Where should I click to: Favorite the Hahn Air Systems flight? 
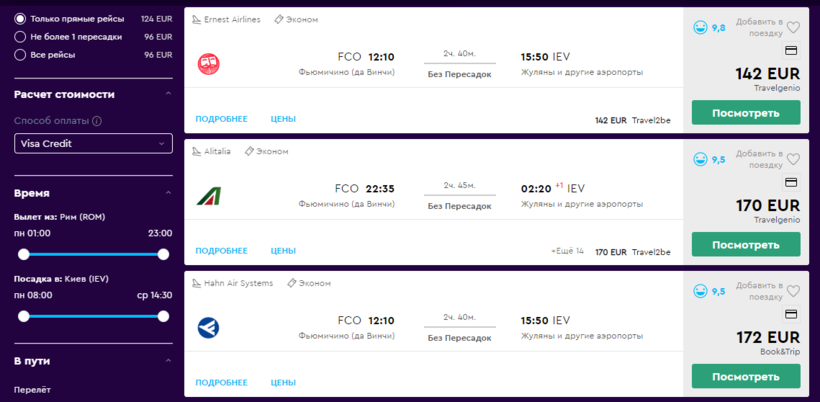click(x=794, y=291)
